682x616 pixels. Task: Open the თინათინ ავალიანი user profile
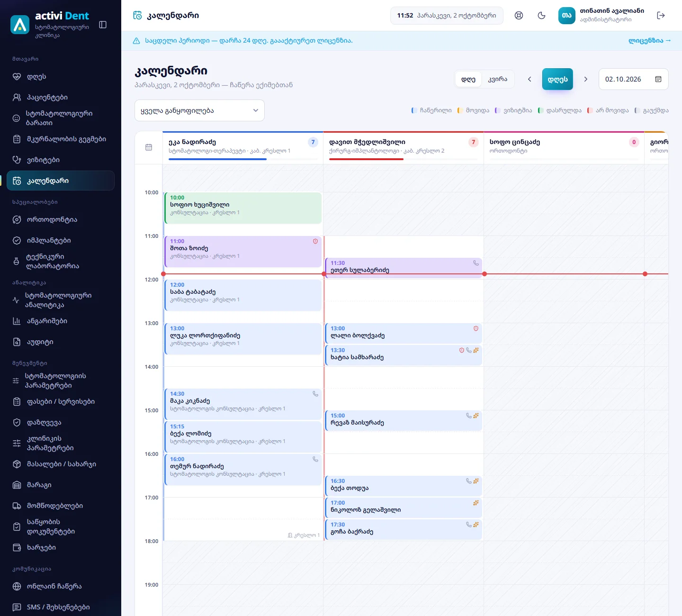(x=601, y=16)
